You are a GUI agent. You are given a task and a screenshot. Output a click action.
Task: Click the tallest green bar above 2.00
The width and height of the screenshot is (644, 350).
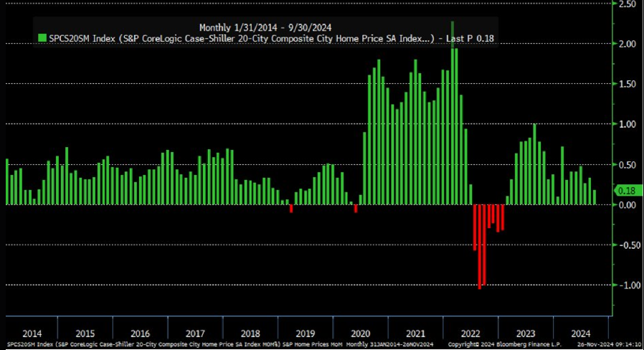pos(453,113)
